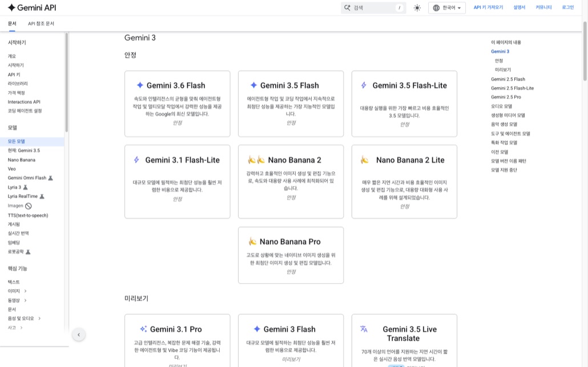Open Interactions API sidebar item

click(x=24, y=102)
